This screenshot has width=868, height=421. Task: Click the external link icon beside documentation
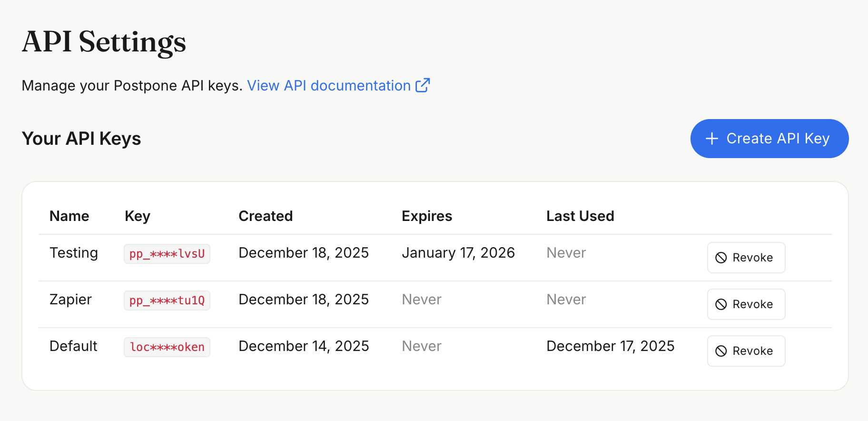pyautogui.click(x=422, y=85)
